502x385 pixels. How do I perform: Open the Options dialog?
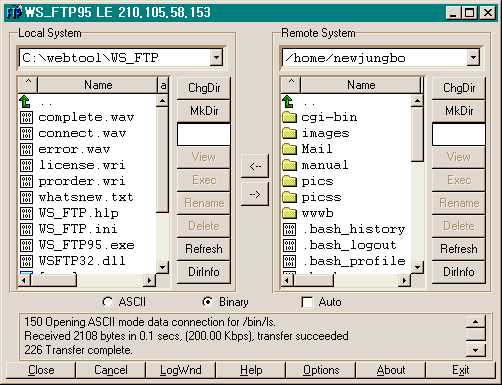coord(321,370)
